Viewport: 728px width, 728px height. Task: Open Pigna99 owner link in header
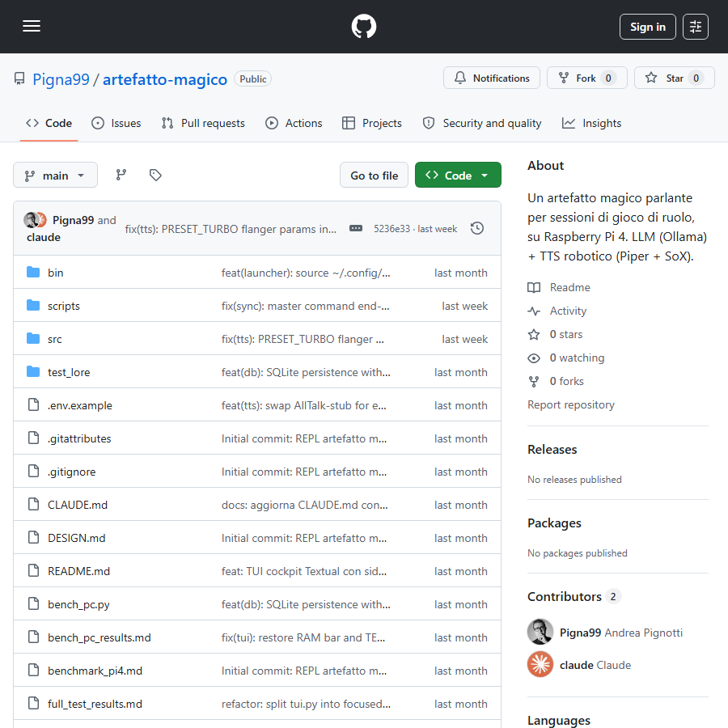tap(61, 79)
